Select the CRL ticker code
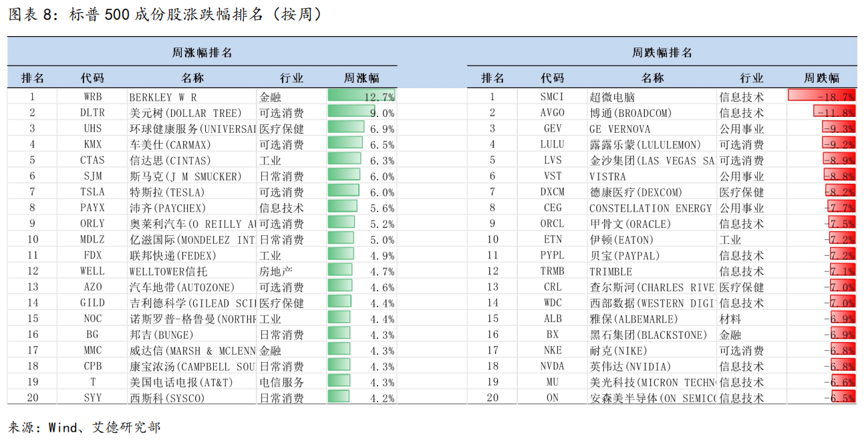868x443 pixels. pyautogui.click(x=553, y=287)
